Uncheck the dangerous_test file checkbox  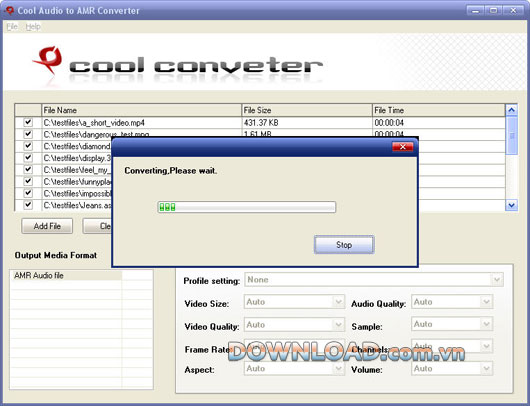tap(28, 134)
